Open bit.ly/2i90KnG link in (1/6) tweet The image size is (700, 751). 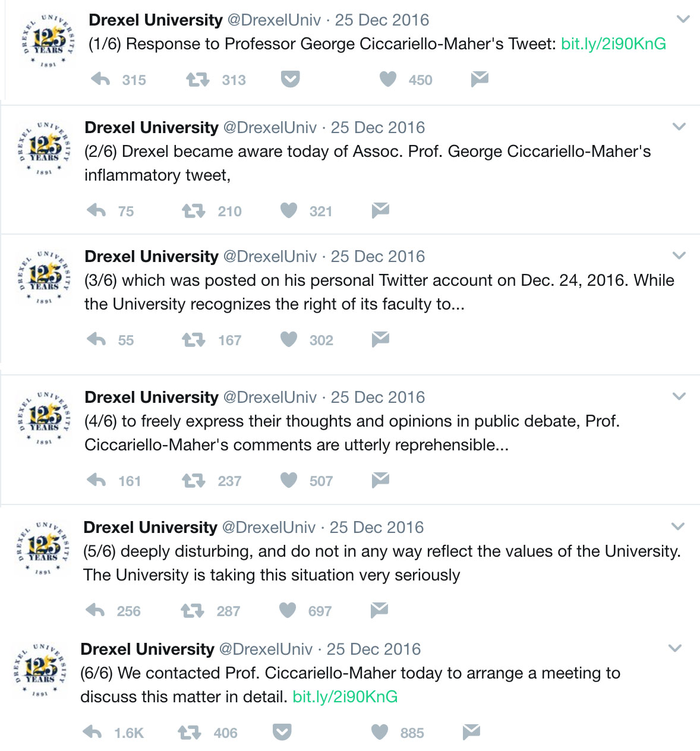(x=613, y=44)
